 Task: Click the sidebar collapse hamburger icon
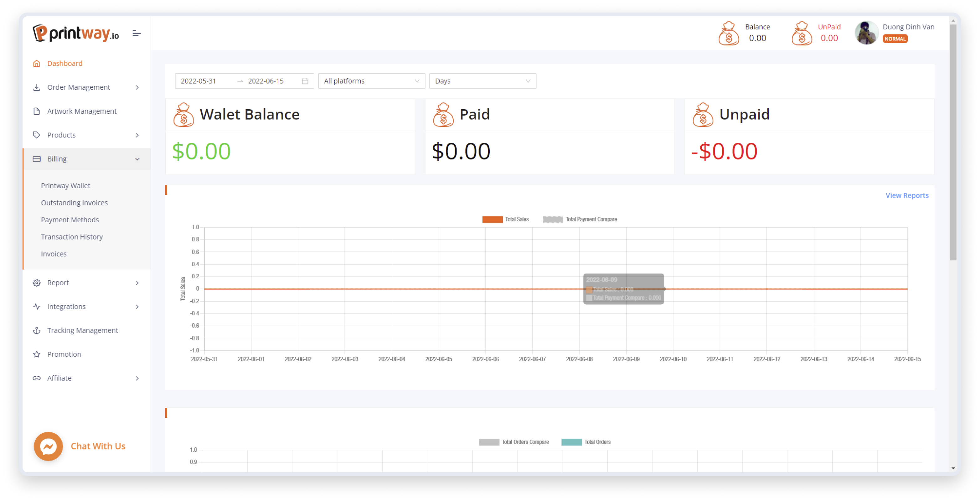click(x=137, y=34)
